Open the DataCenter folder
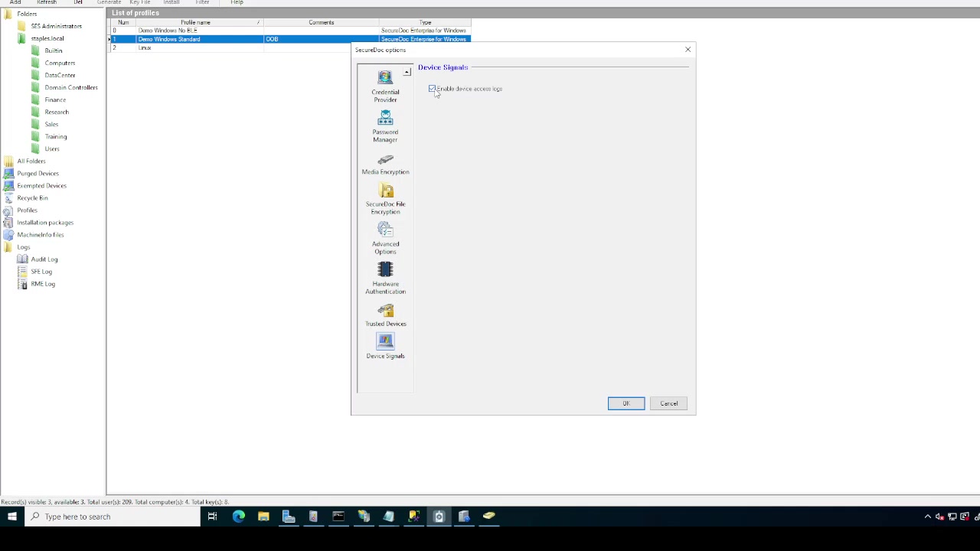 [x=60, y=75]
